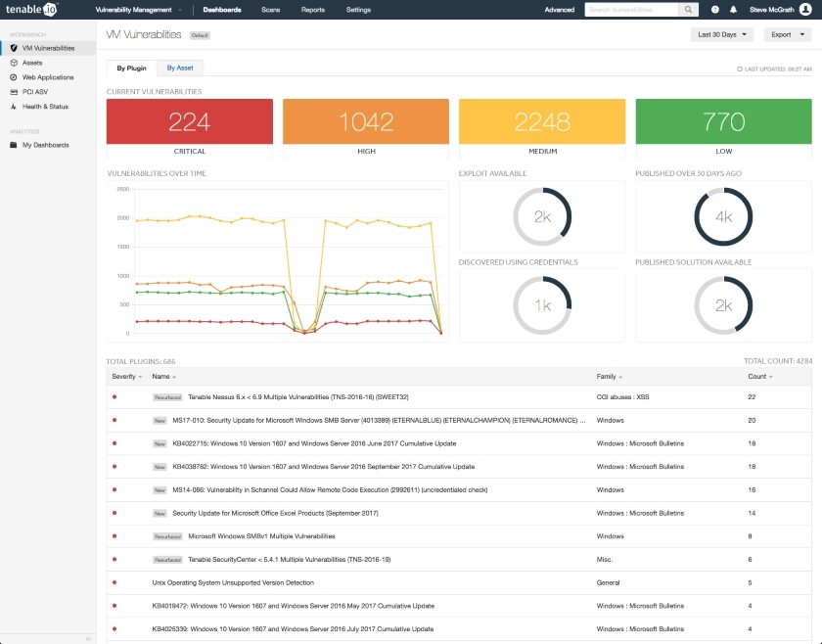The height and width of the screenshot is (644, 822).
Task: Open My Dashboards in sidebar
Action: (x=46, y=145)
